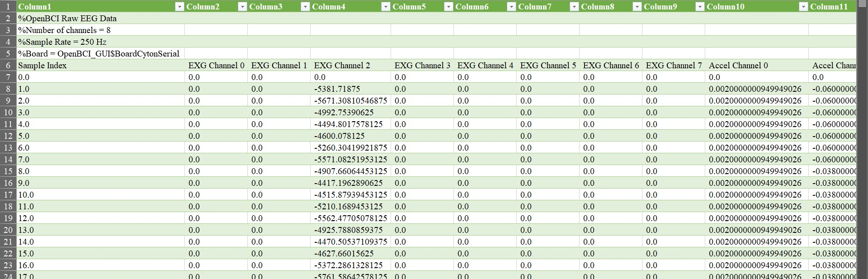Select cell with value -4992.75390625
868x279 pixels.
click(350, 113)
